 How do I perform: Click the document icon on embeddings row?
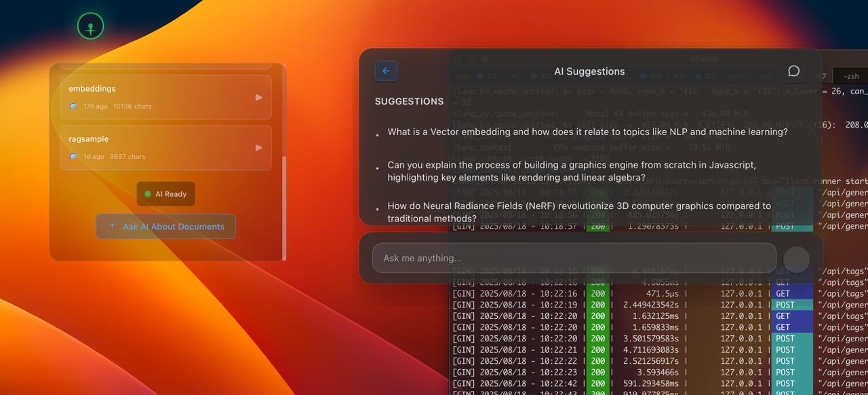pyautogui.click(x=73, y=106)
